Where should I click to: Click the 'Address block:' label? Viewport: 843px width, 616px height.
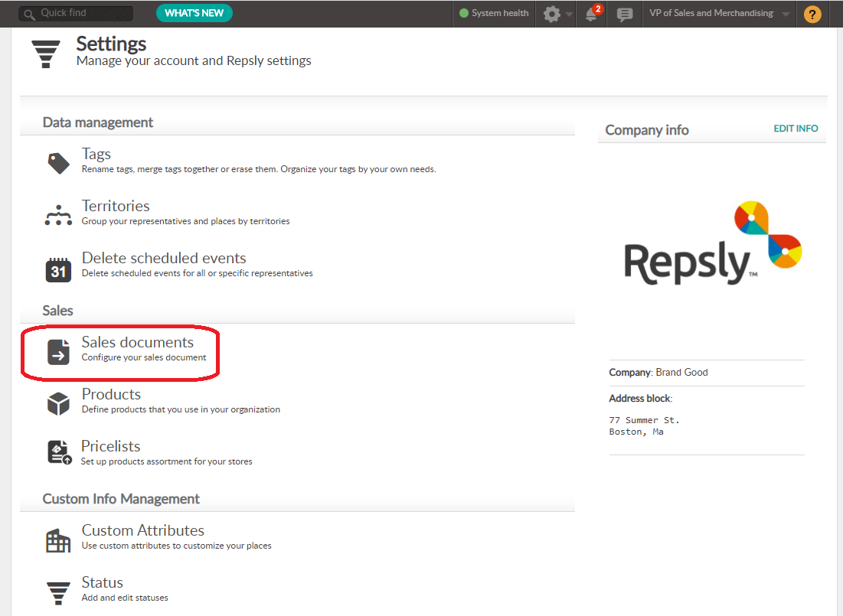[640, 399]
